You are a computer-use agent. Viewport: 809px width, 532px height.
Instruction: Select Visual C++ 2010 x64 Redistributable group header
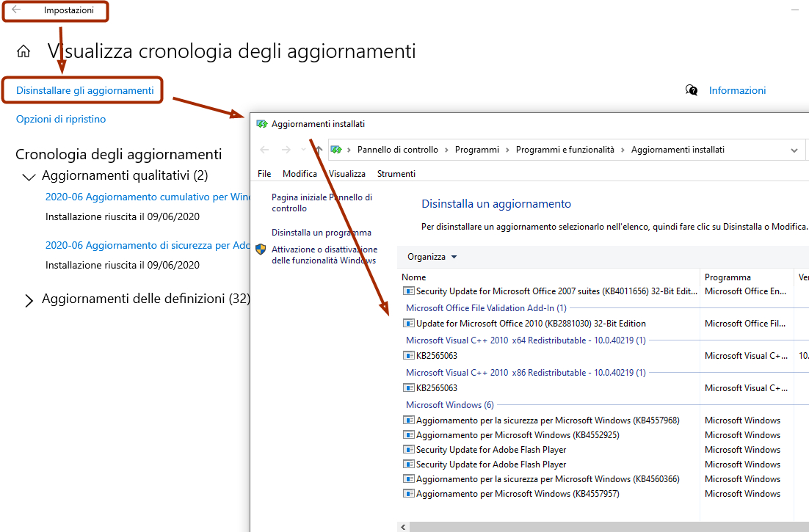(526, 340)
